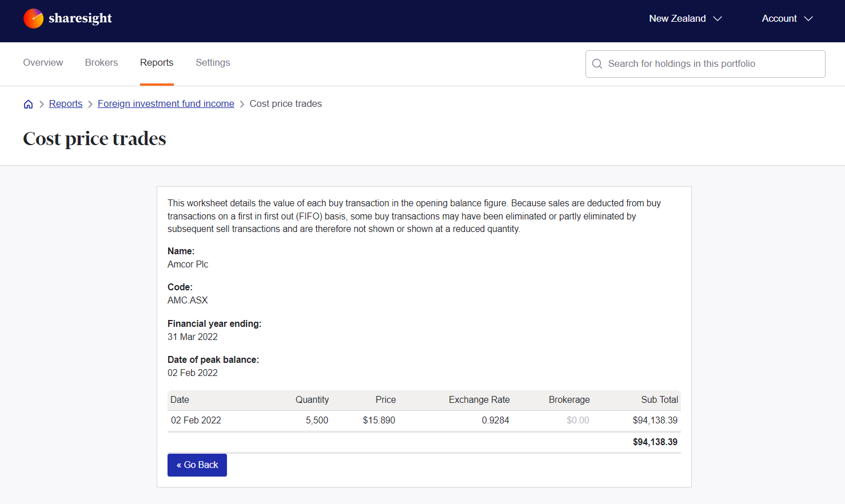Screen dimensions: 845x504
Task: Expand the Account menu
Action: (787, 18)
